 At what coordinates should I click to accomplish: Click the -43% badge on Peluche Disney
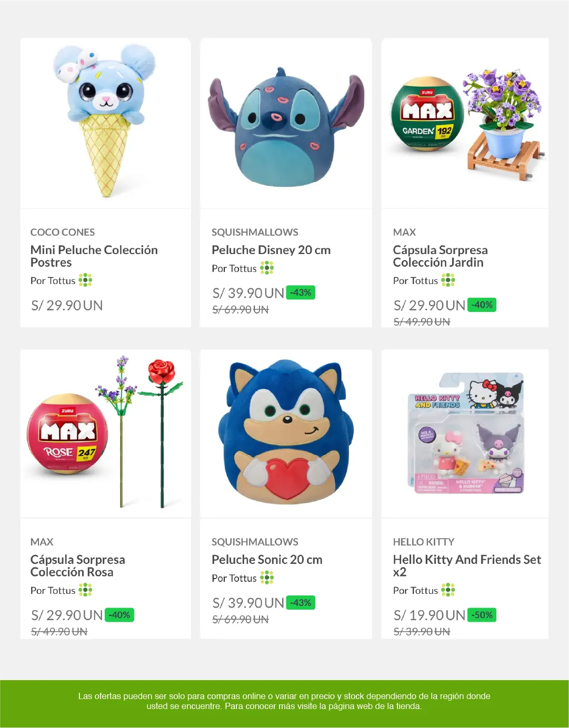pyautogui.click(x=301, y=292)
